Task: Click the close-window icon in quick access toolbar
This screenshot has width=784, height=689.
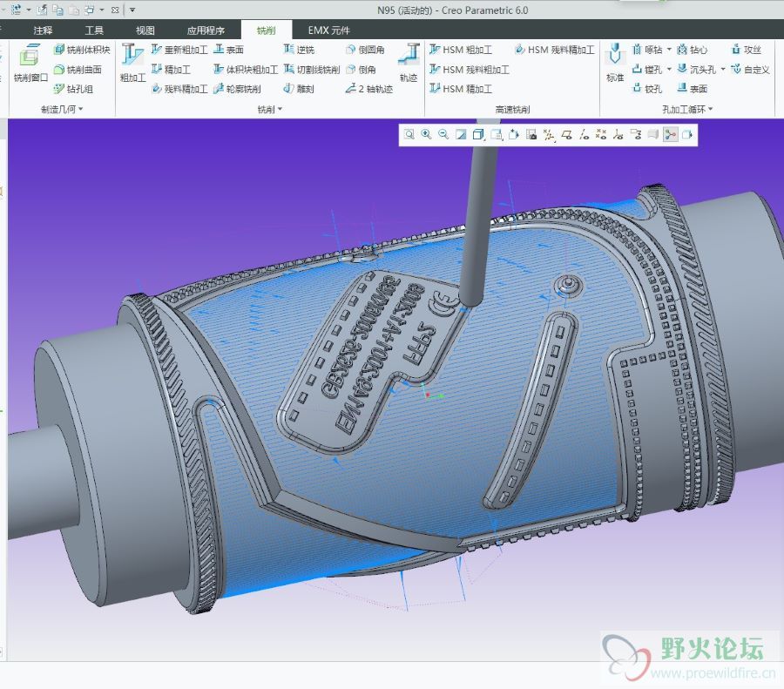Action: [115, 10]
